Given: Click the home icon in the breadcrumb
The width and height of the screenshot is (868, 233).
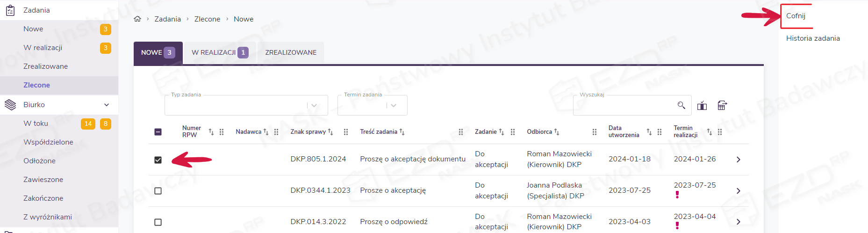Looking at the screenshot, I should point(137,19).
